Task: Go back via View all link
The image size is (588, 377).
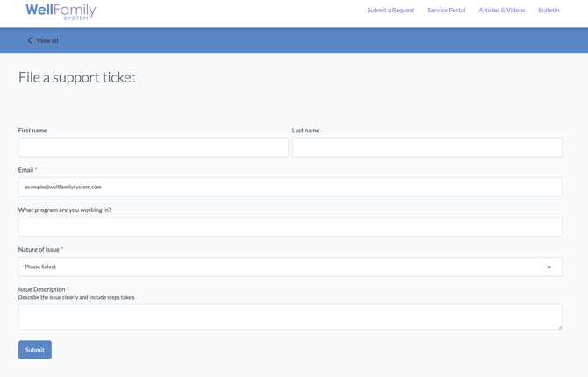Action: [47, 40]
